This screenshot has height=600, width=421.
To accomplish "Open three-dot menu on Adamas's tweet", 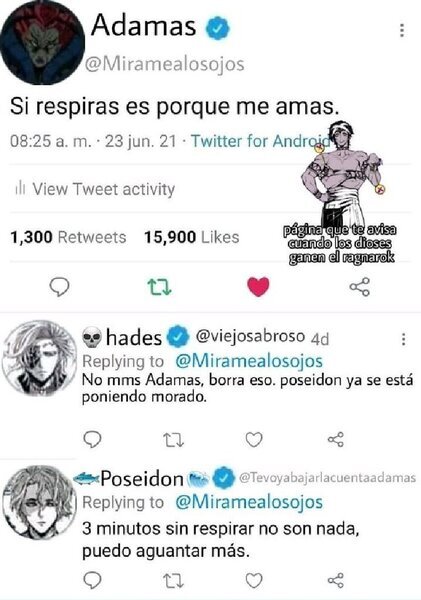I will pos(401,30).
